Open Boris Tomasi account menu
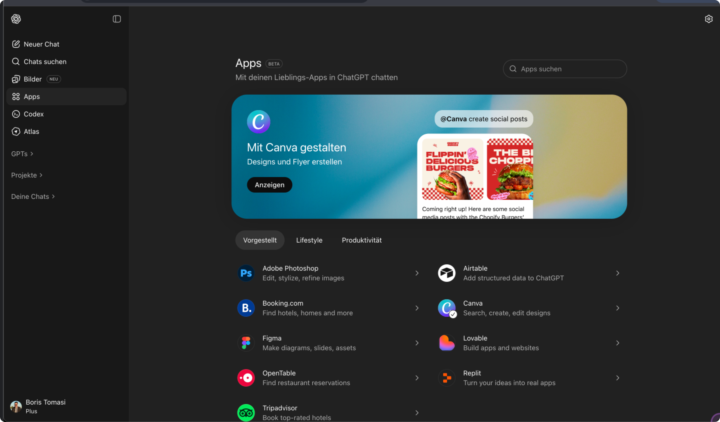720x422 pixels. coord(67,406)
